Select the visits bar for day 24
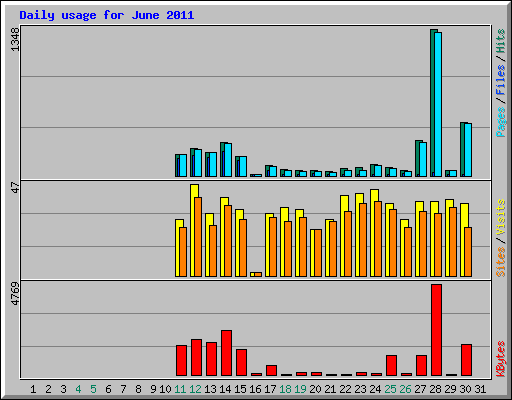The height and width of the screenshot is (400, 512). coord(374,233)
